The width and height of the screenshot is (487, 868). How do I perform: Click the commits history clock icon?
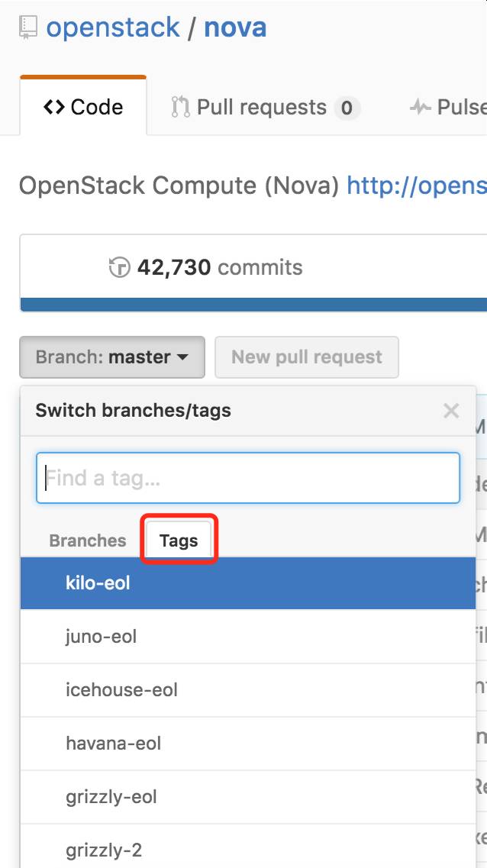click(119, 268)
